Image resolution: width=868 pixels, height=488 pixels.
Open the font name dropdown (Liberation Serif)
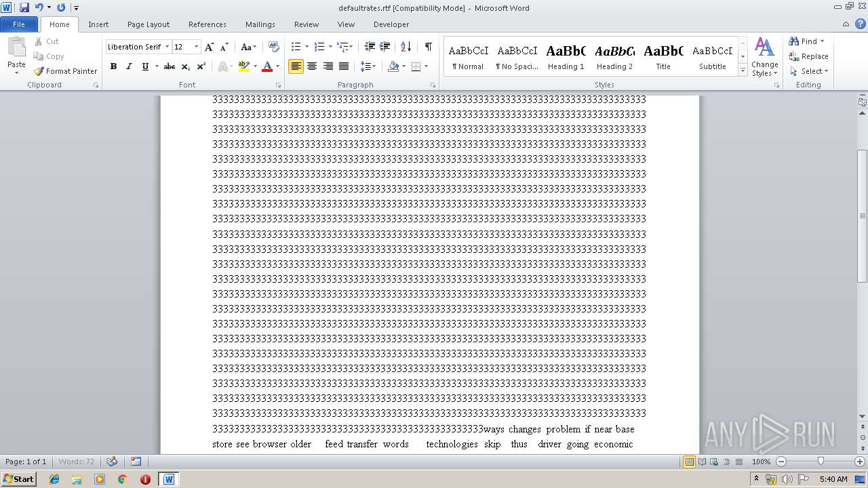point(167,47)
